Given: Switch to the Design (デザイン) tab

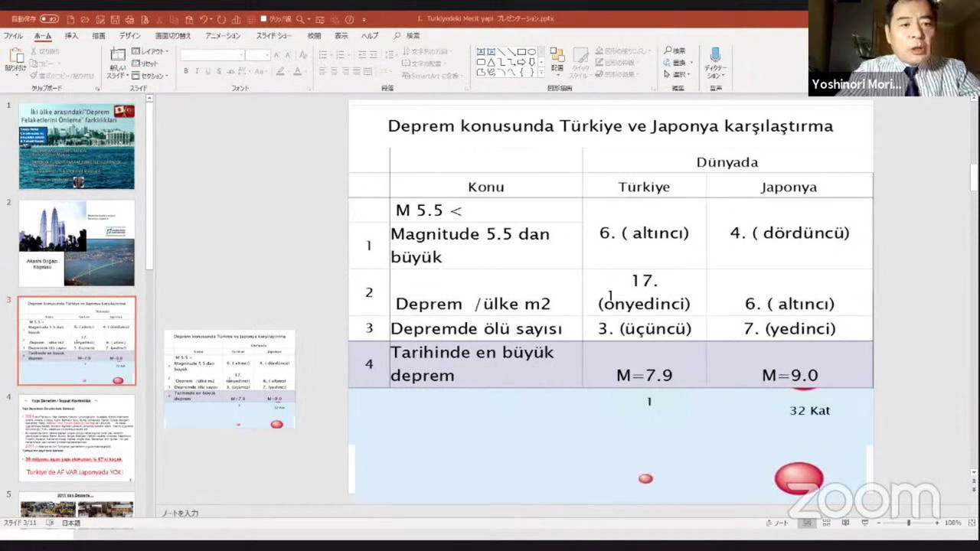Looking at the screenshot, I should [x=129, y=36].
